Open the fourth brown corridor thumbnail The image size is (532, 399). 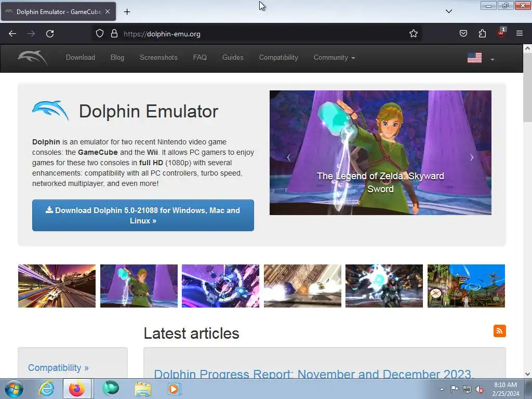tap(303, 286)
